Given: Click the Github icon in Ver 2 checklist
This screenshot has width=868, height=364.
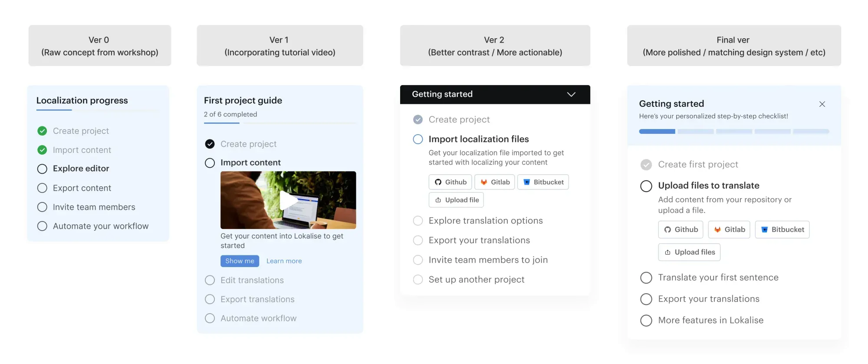Looking at the screenshot, I should point(438,182).
